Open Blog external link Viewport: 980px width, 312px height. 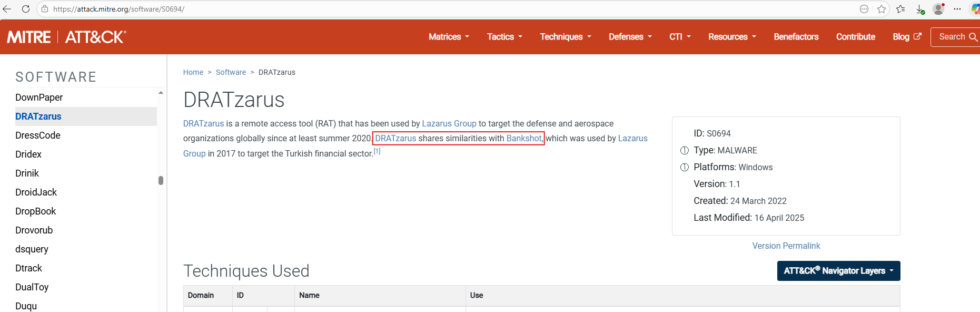[x=907, y=37]
